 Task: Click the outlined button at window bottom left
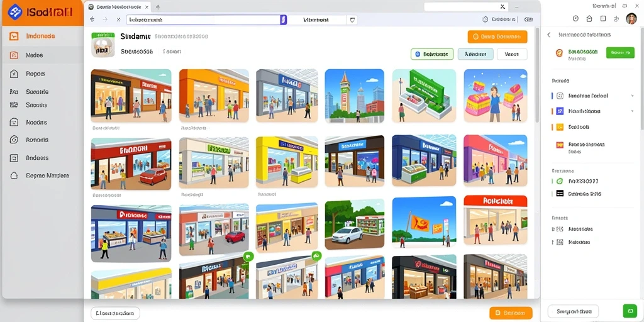pyautogui.click(x=115, y=313)
